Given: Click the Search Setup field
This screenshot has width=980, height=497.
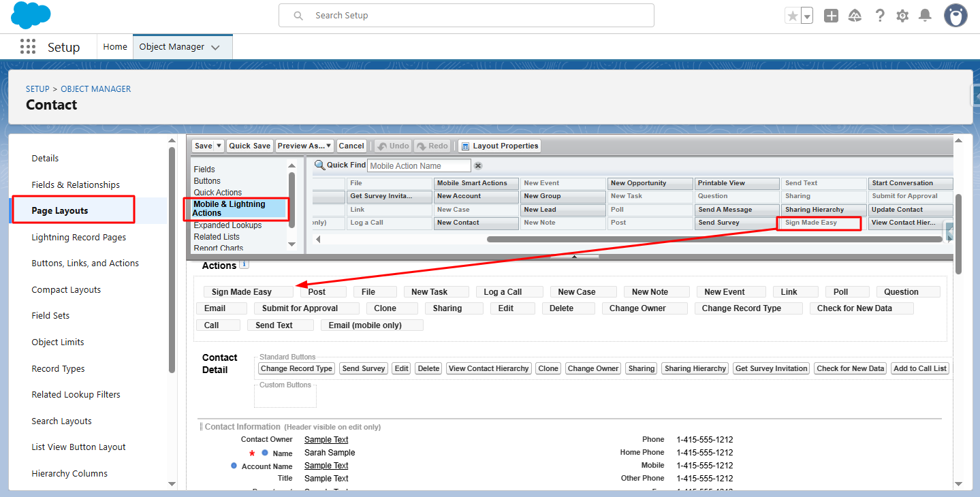Looking at the screenshot, I should point(466,16).
